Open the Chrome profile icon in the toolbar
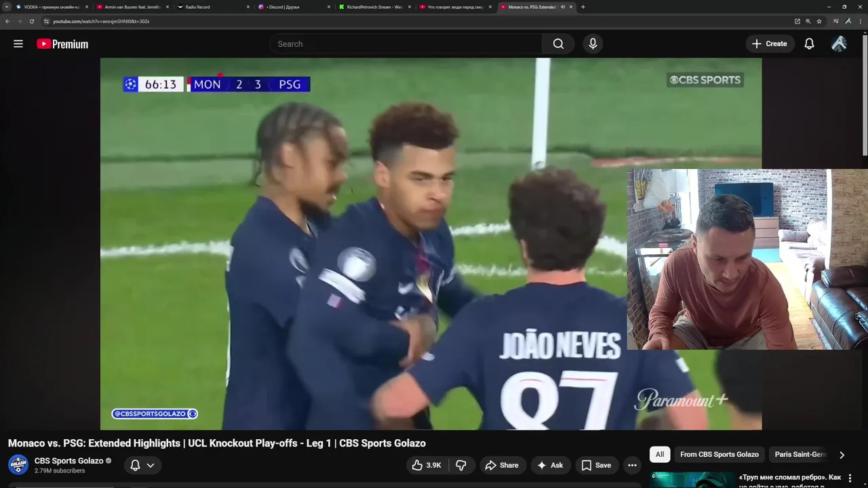The width and height of the screenshot is (868, 488). (x=848, y=21)
